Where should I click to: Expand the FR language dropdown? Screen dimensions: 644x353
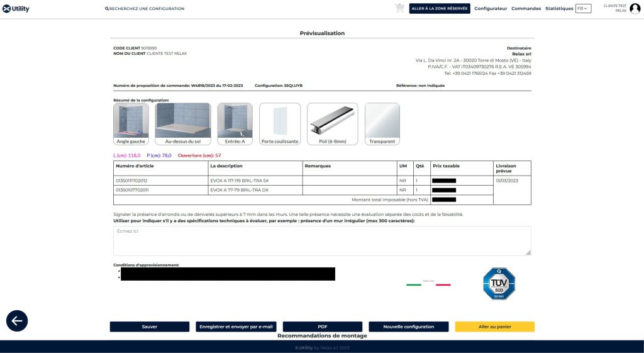click(x=583, y=9)
